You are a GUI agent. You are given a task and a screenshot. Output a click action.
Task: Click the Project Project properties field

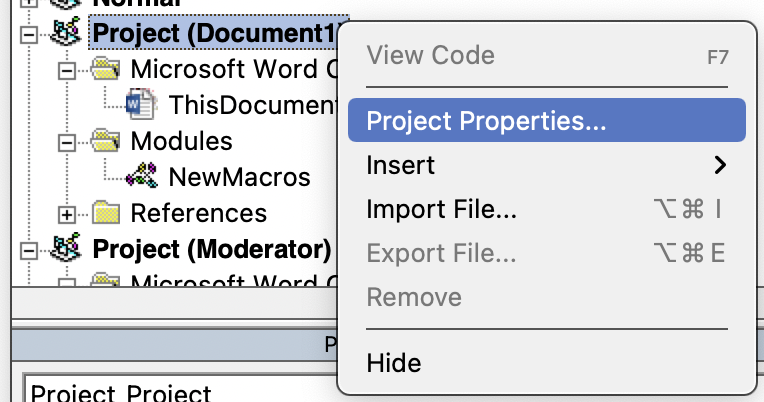[180, 389]
